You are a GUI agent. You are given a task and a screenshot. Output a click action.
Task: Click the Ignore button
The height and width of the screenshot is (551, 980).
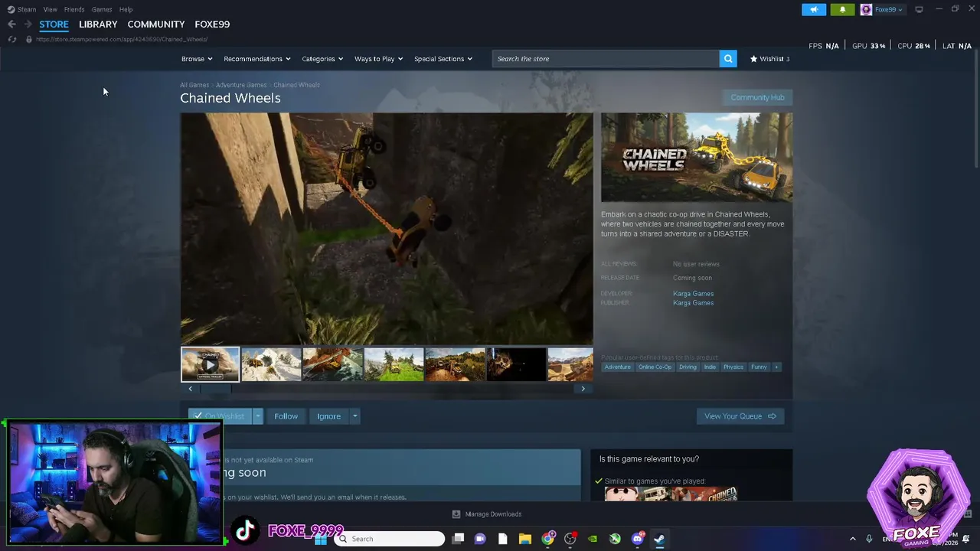click(x=329, y=416)
